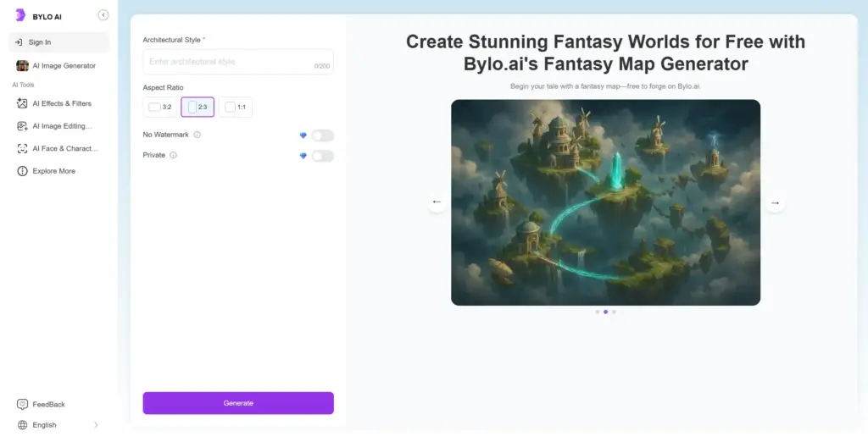Viewport: 868px width, 442px height.
Task: Click the No Watermark info icon
Action: [197, 135]
